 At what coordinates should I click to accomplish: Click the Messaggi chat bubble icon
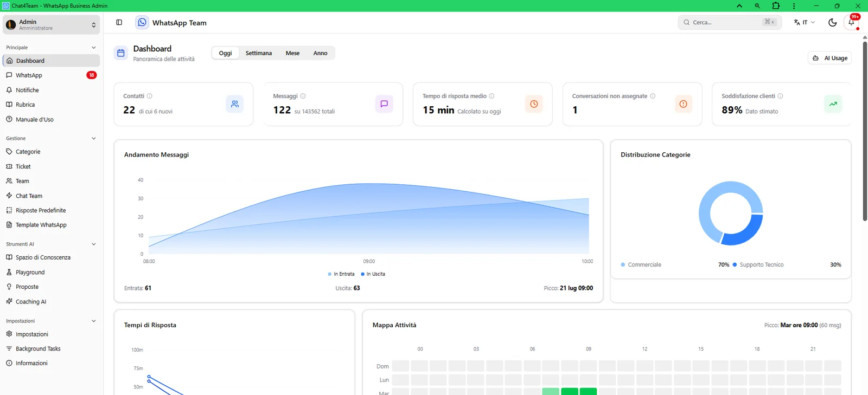click(x=384, y=104)
